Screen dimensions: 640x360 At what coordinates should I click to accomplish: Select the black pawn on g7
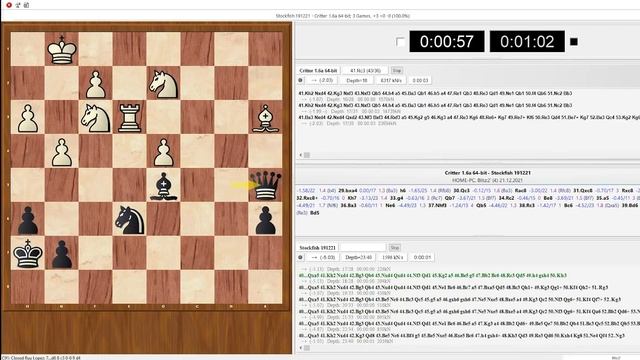(62, 253)
